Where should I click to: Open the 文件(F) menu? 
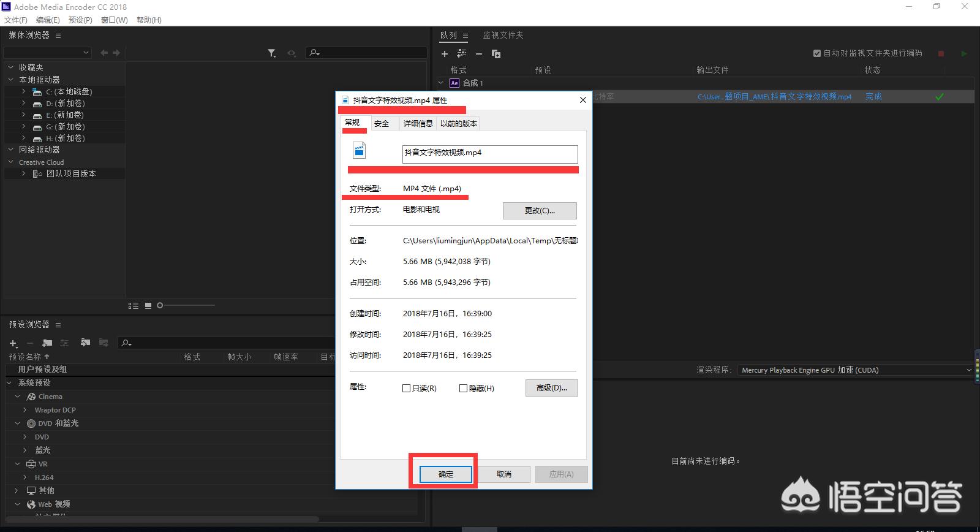[16, 20]
